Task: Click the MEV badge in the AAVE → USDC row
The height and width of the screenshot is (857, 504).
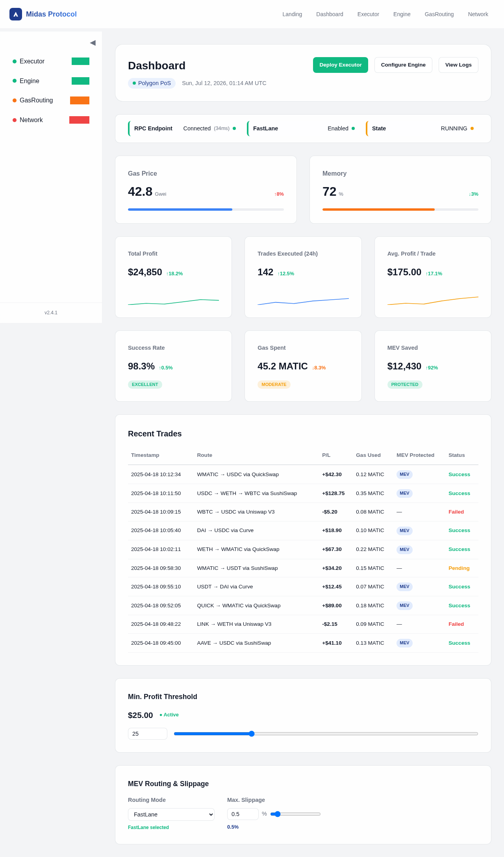Action: tap(404, 643)
